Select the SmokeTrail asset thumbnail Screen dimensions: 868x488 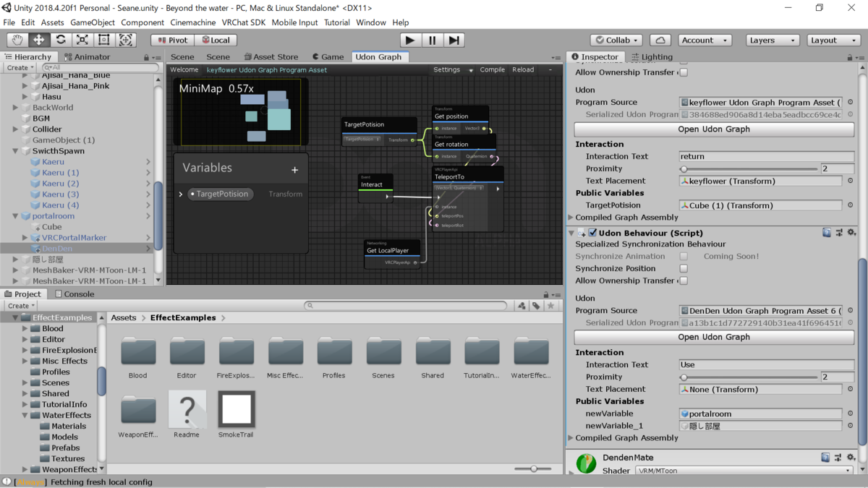(x=237, y=409)
